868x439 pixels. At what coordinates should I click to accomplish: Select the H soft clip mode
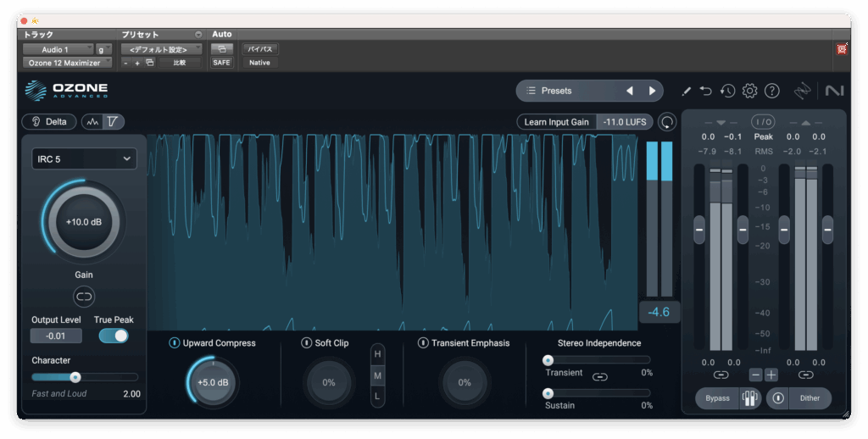pos(378,353)
